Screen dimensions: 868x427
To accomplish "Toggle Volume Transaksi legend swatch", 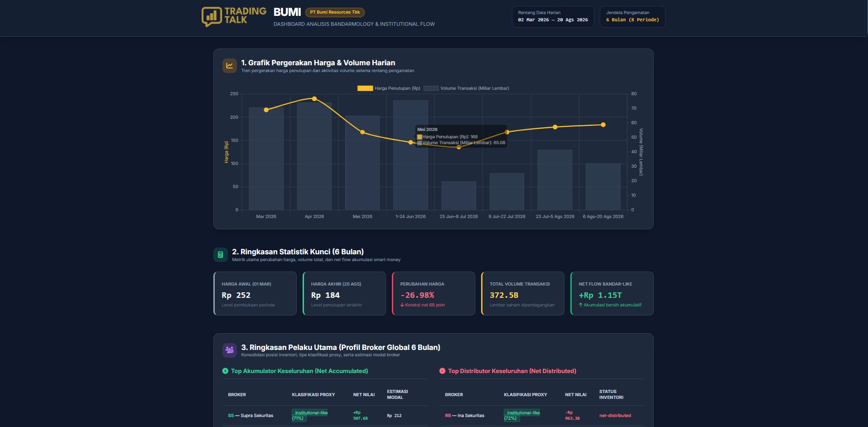I will pyautogui.click(x=431, y=88).
